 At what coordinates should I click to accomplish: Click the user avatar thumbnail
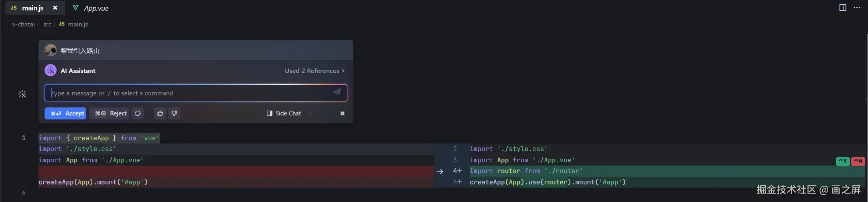51,50
